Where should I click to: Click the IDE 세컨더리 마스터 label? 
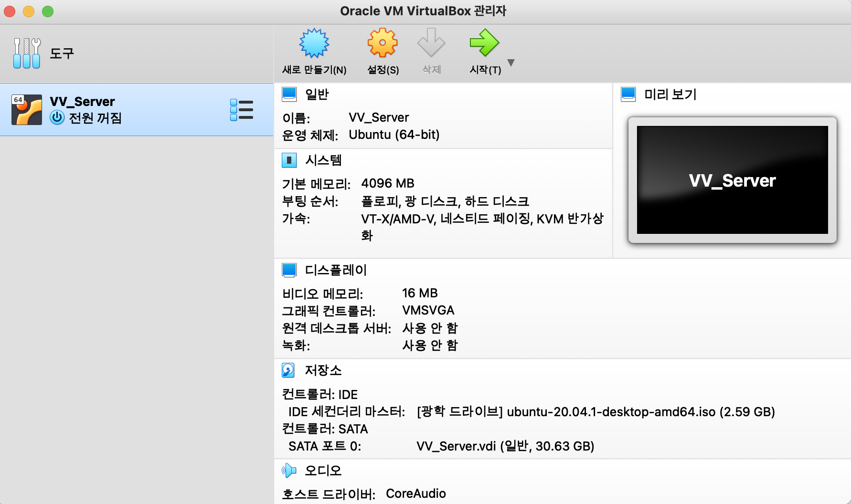[347, 411]
